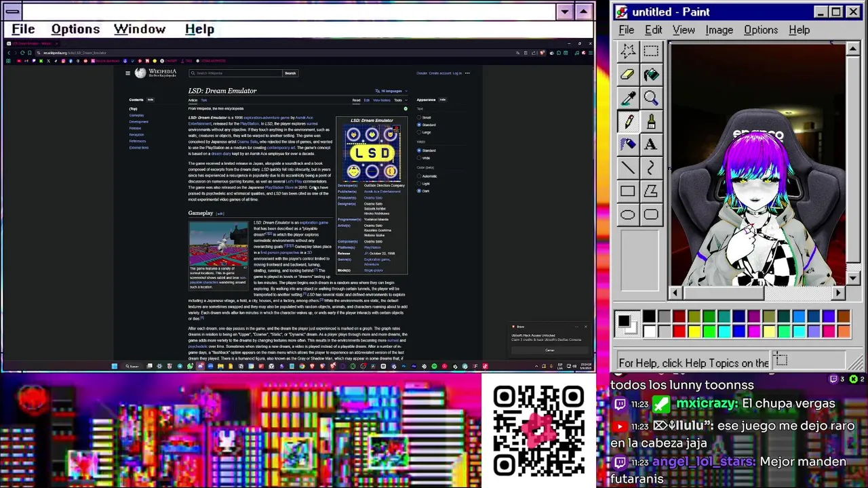This screenshot has height=488, width=868.
Task: Open the Wikipedia three-dots personal tools menu
Action: point(467,73)
